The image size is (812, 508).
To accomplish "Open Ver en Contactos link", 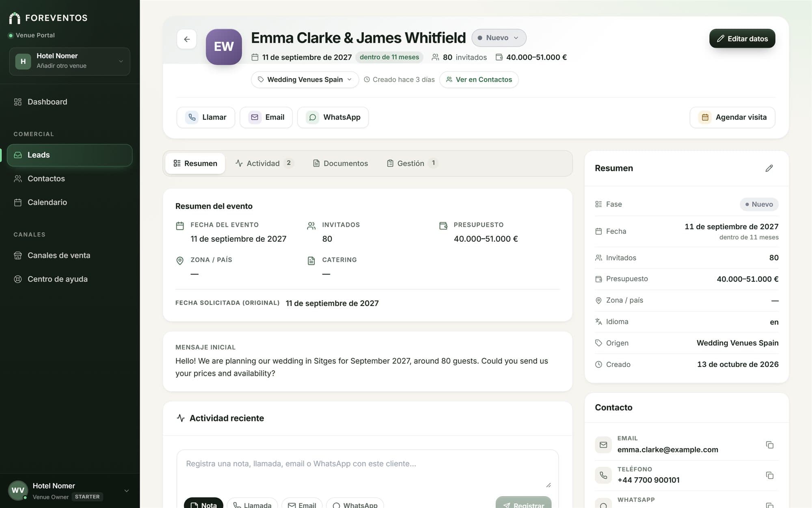I will tap(479, 80).
